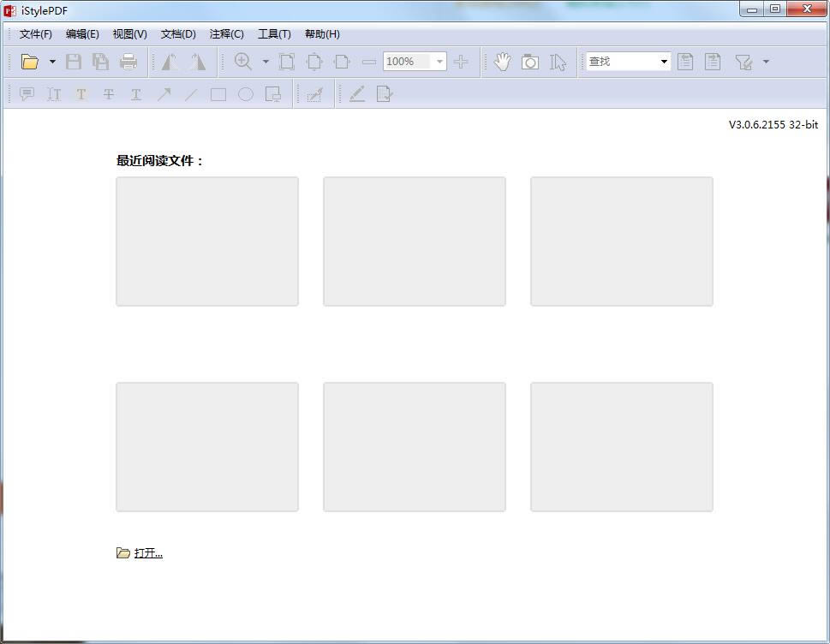830x644 pixels.
Task: Select middle recent file thumbnail in bottom row
Action: [415, 447]
